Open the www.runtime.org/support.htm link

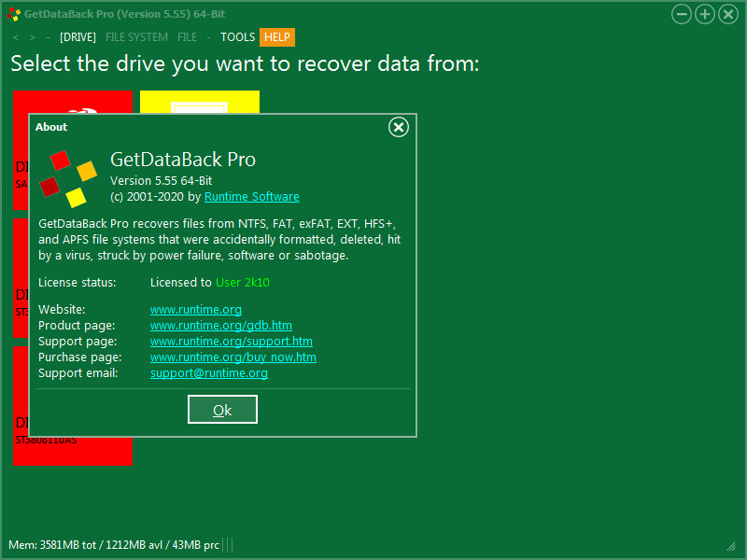231,342
